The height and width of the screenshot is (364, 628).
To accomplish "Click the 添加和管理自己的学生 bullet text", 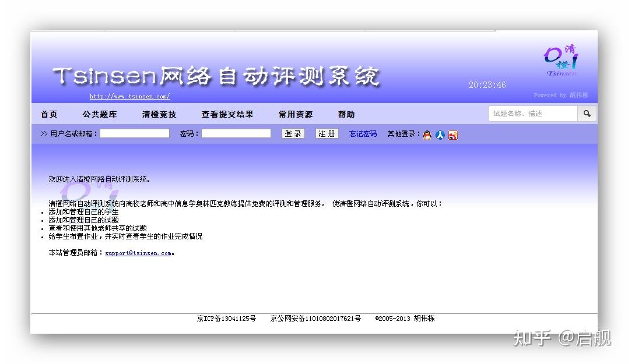I will [x=84, y=212].
